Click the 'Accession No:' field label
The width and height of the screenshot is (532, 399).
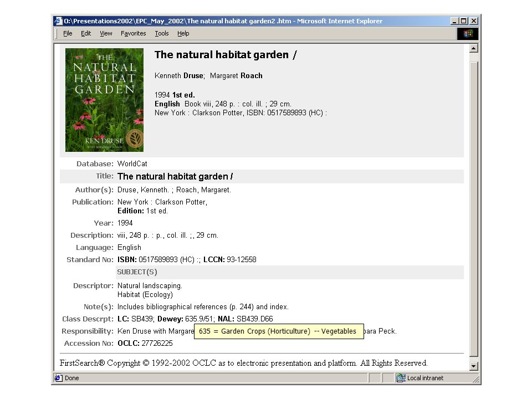(89, 344)
